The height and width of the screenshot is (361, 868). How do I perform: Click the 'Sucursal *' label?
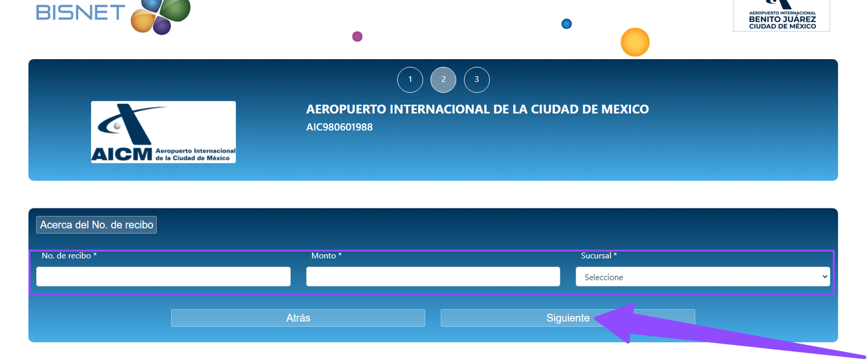pyautogui.click(x=599, y=256)
